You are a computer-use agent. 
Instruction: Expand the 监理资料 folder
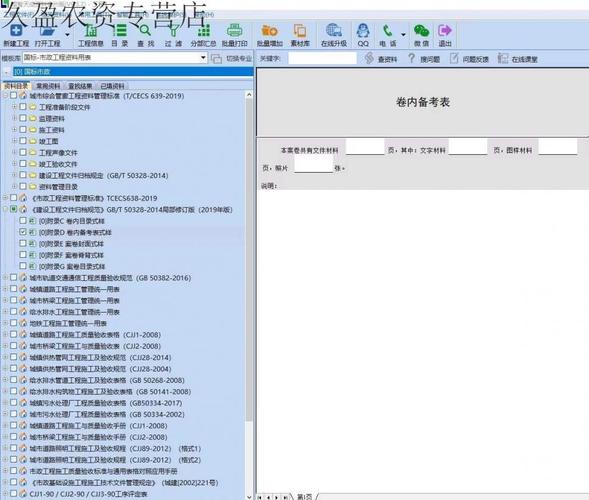pos(15,118)
